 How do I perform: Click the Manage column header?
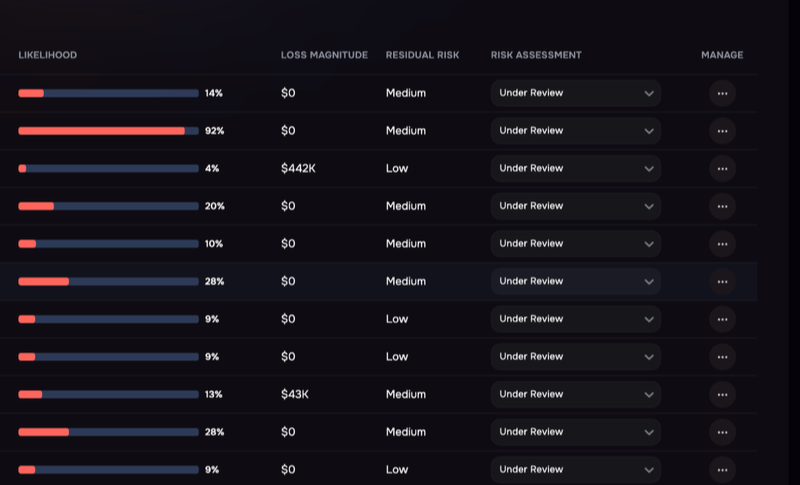(x=722, y=55)
